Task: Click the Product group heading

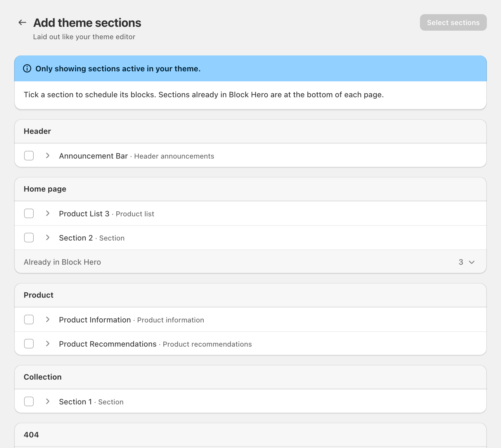Action: click(x=39, y=295)
